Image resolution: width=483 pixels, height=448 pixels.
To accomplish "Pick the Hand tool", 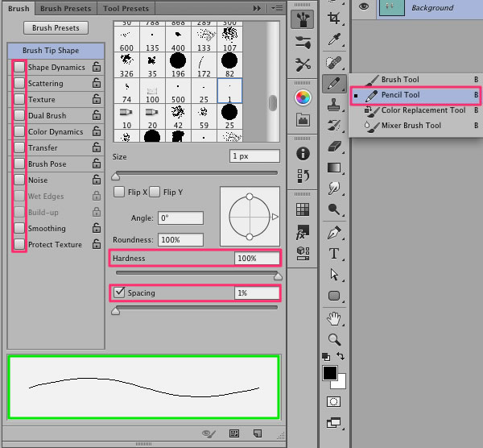I will point(333,318).
